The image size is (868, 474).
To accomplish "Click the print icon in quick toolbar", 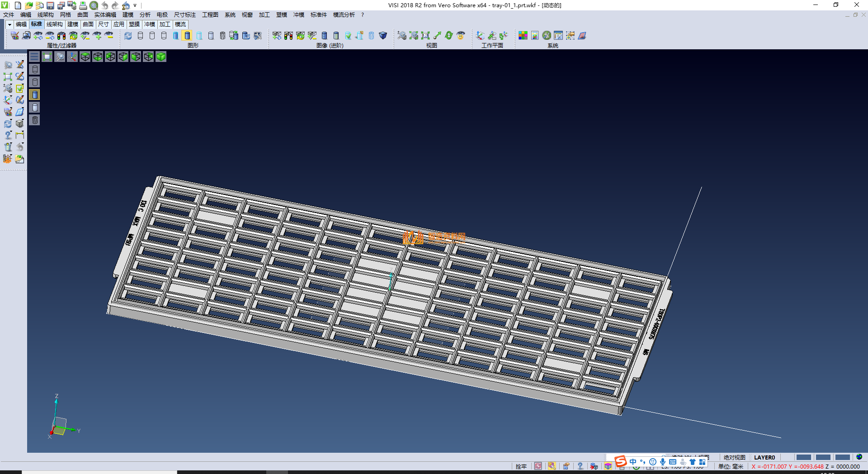I will click(x=83, y=5).
